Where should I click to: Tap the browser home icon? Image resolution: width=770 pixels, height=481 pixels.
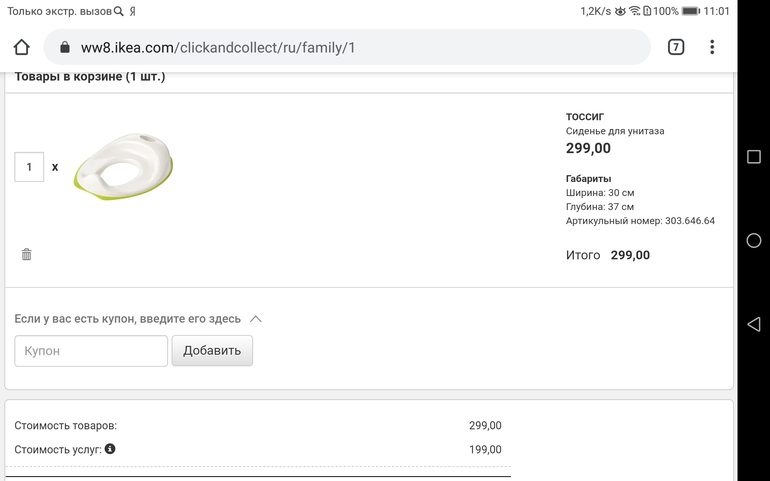pyautogui.click(x=22, y=47)
